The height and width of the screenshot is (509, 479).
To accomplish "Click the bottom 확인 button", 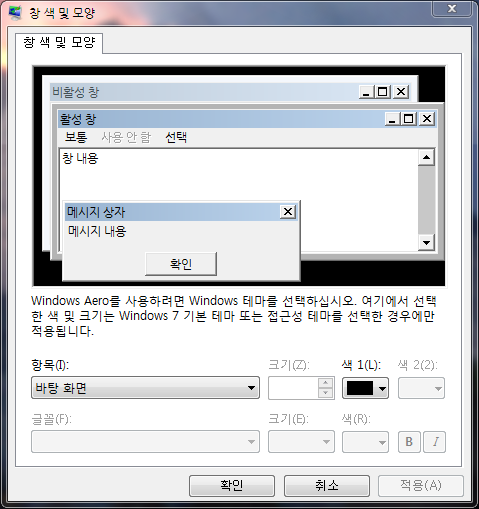I will pos(232,486).
